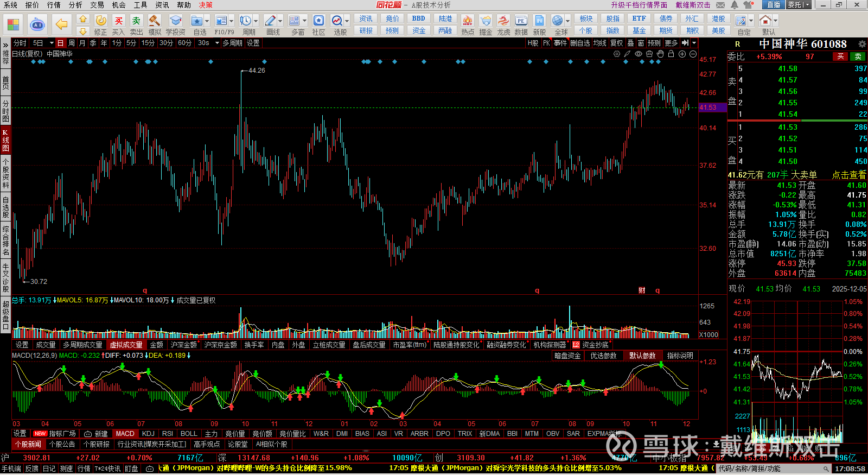Open the 掘金 toolbar icon

tap(486, 22)
